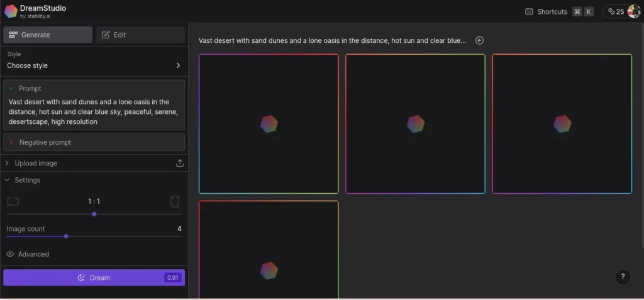Screen dimensions: 644x300
Task: Select the landscape aspect ratio icon
Action: click(13, 201)
